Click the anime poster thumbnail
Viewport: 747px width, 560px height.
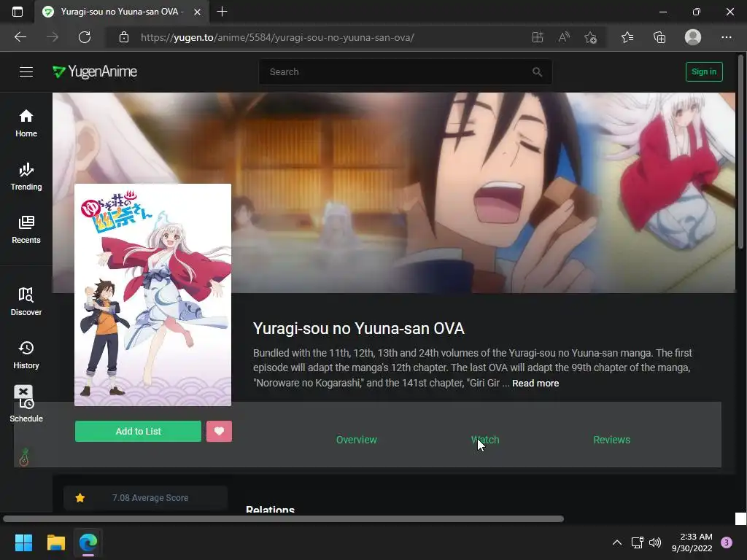[153, 295]
